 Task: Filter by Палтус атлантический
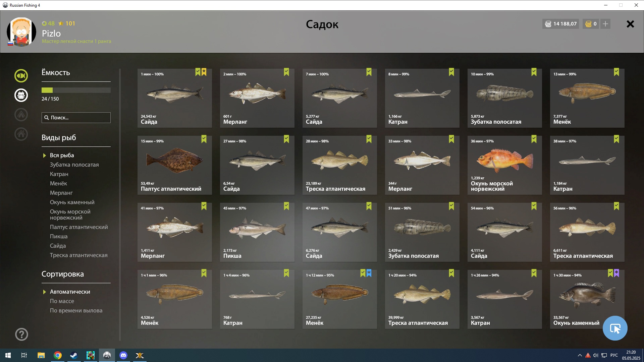click(79, 227)
